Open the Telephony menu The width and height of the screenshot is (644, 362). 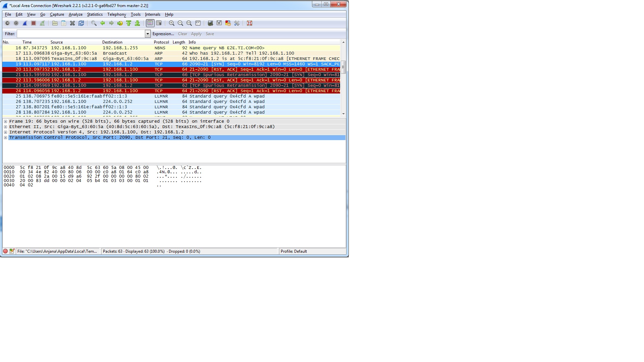[x=116, y=14]
